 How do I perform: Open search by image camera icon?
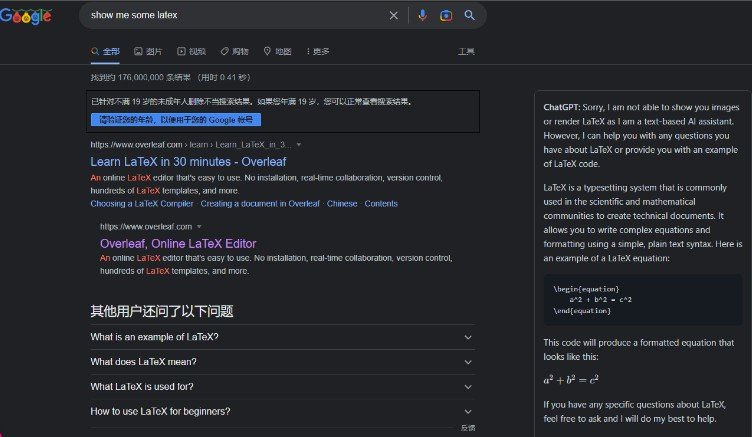(x=446, y=15)
